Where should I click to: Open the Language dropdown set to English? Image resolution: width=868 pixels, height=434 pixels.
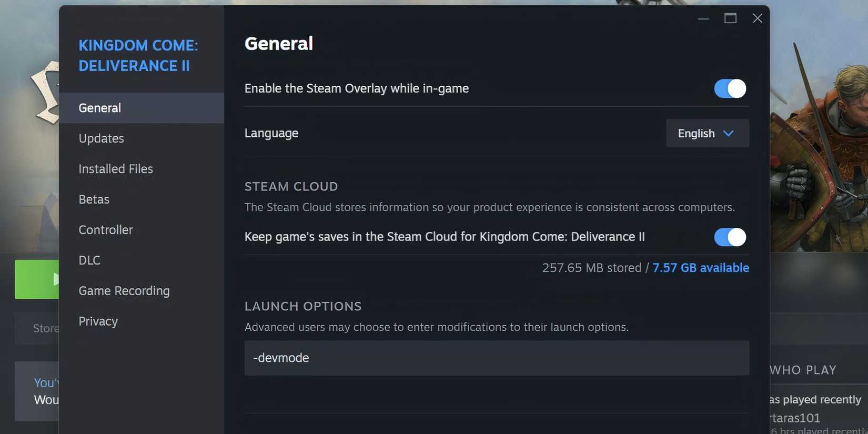(706, 133)
